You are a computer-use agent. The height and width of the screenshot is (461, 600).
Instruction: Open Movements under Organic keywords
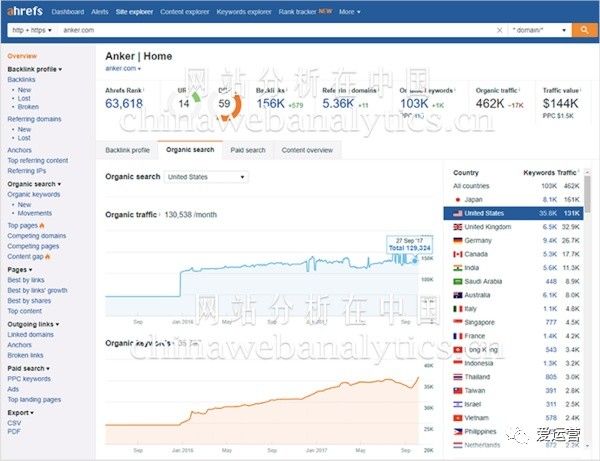(34, 213)
